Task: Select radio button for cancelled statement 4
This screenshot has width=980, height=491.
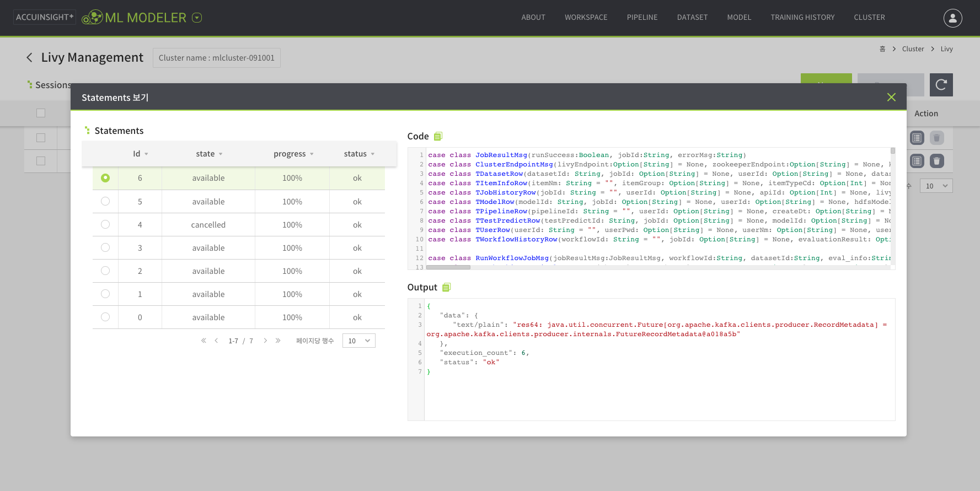Action: pyautogui.click(x=105, y=224)
